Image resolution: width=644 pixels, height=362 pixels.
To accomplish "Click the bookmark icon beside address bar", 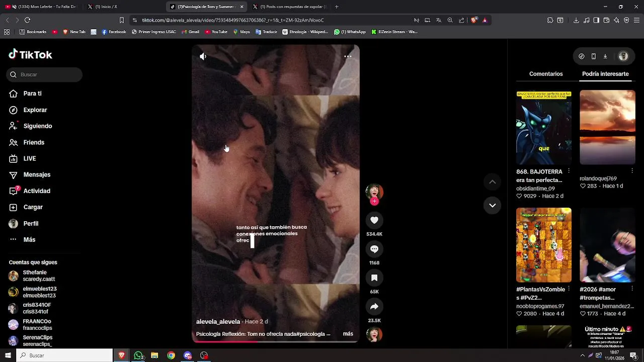I will click(121, 20).
